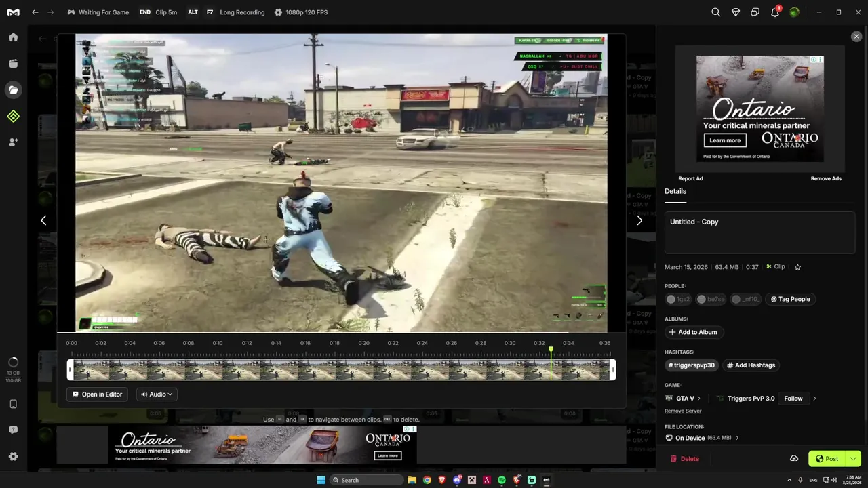Edit the Untitled - Copy title field

759,232
